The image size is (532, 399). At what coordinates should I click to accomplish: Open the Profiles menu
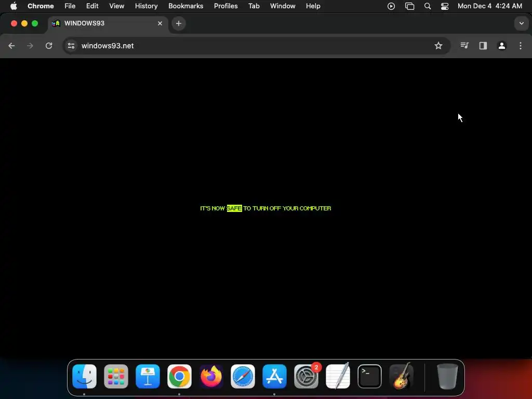click(225, 6)
